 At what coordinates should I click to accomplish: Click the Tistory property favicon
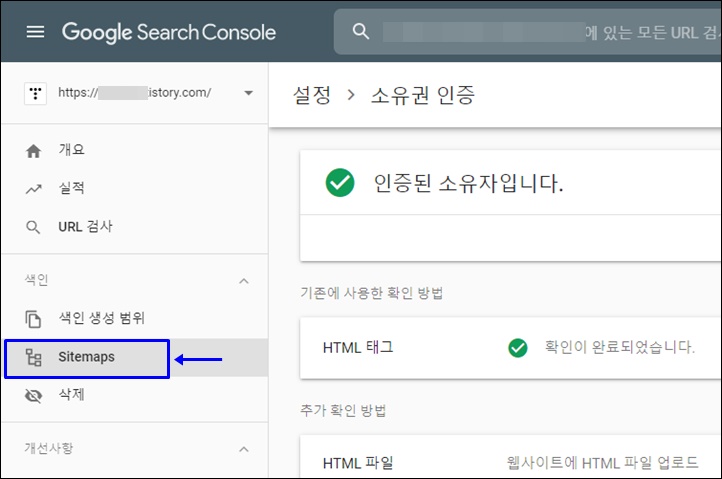pyautogui.click(x=35, y=93)
